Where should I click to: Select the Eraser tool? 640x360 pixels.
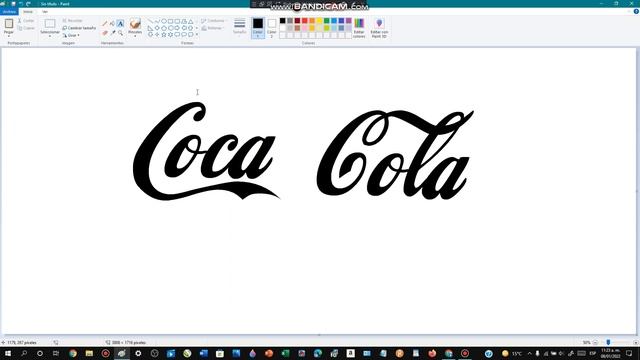click(x=105, y=33)
